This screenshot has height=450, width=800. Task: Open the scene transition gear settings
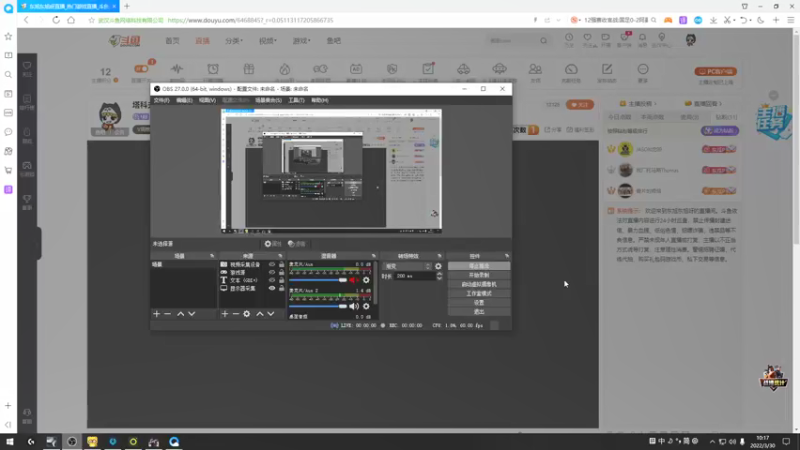pos(438,266)
